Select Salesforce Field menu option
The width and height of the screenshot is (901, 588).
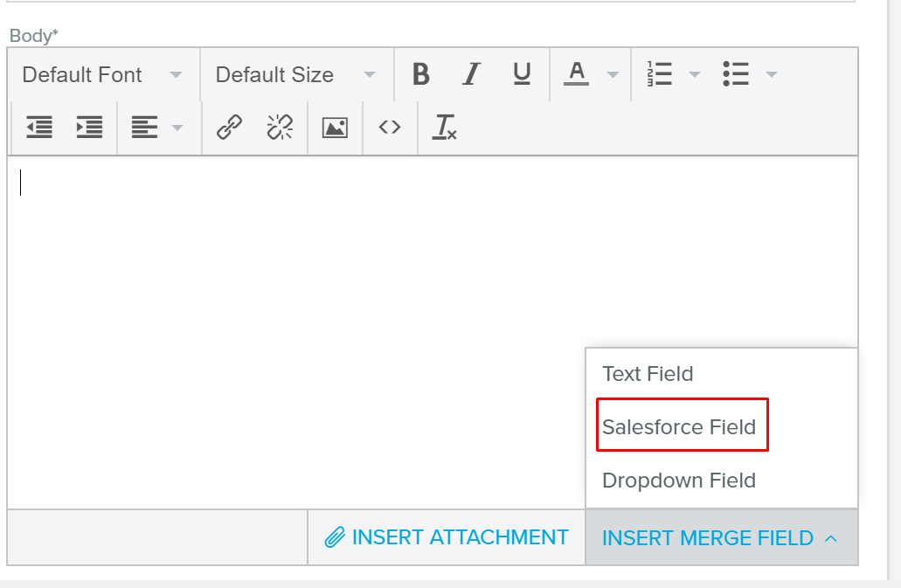[x=679, y=427]
